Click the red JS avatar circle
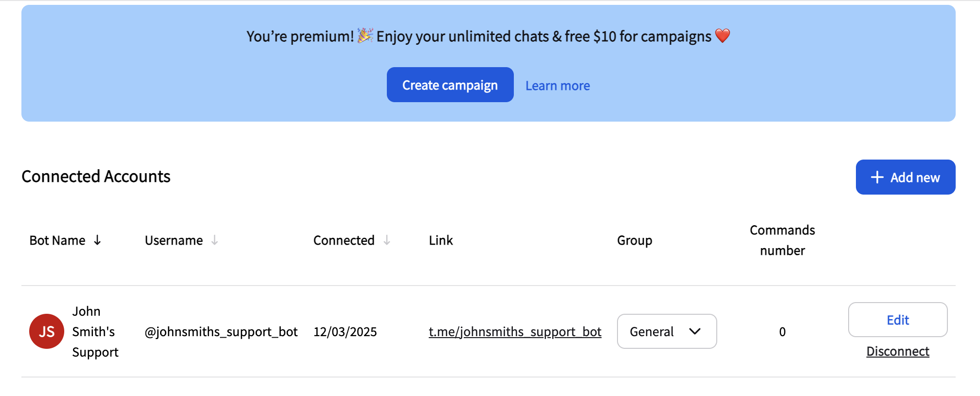The image size is (980, 396). 47,331
